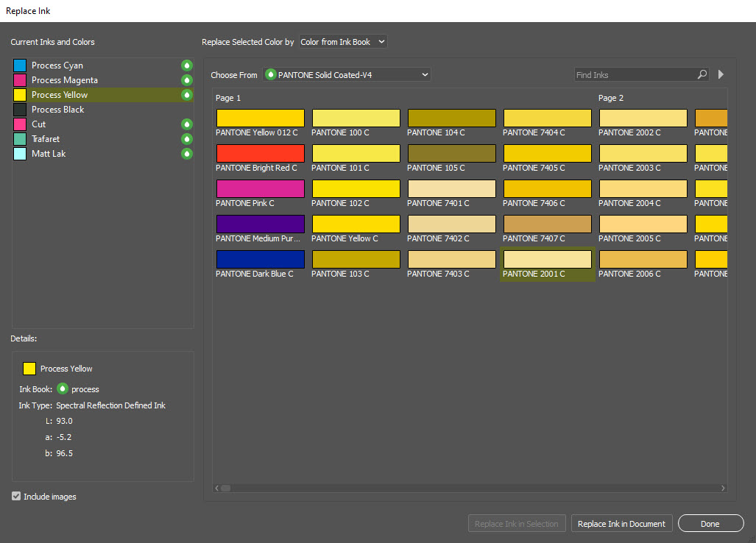The height and width of the screenshot is (543, 756).
Task: Pick the PANTONE 7407 C swatch
Action: tap(547, 224)
